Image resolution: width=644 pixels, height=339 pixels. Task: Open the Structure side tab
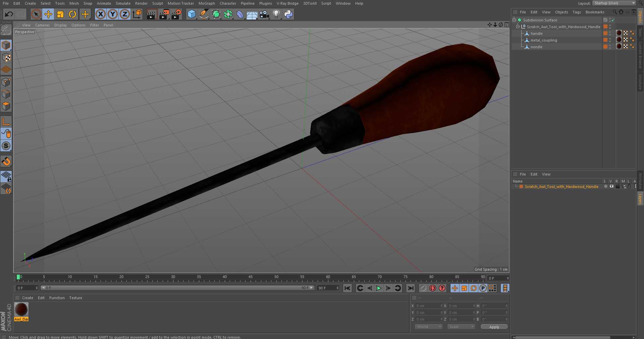click(640, 82)
